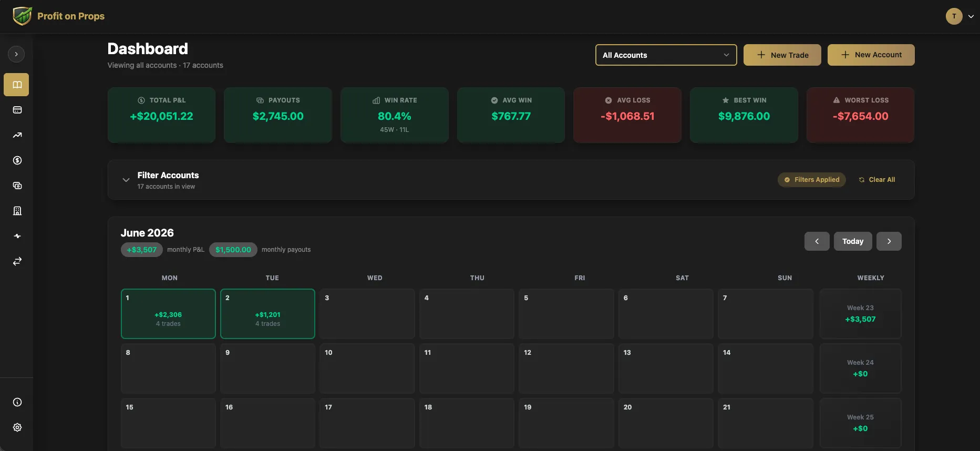Open the All Accounts dropdown

coord(666,55)
